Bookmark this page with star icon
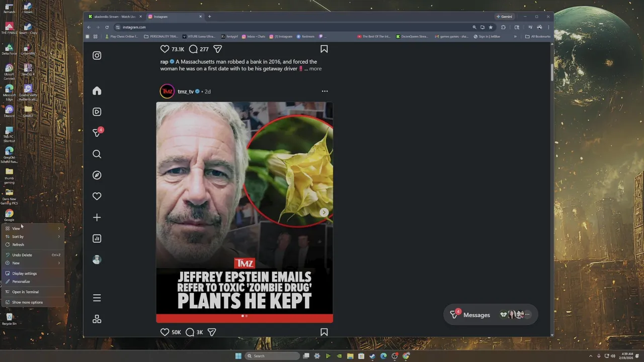The height and width of the screenshot is (362, 644). [491, 27]
